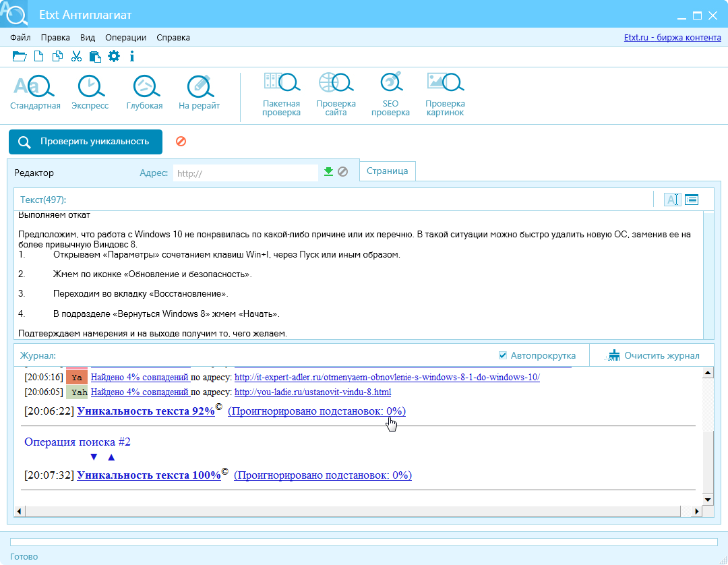Viewport: 728px width, 565px height.
Task: Switch to text editing mode icon
Action: (672, 200)
